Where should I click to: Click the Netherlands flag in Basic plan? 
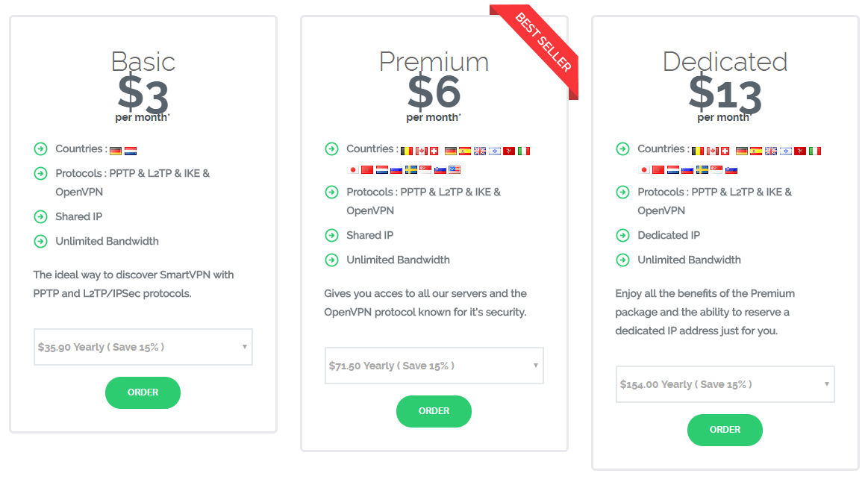[131, 151]
